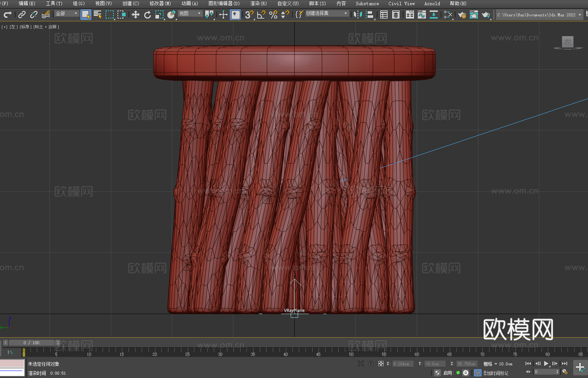The width and height of the screenshot is (588, 378).
Task: Click Play Animation button
Action: [546, 364]
